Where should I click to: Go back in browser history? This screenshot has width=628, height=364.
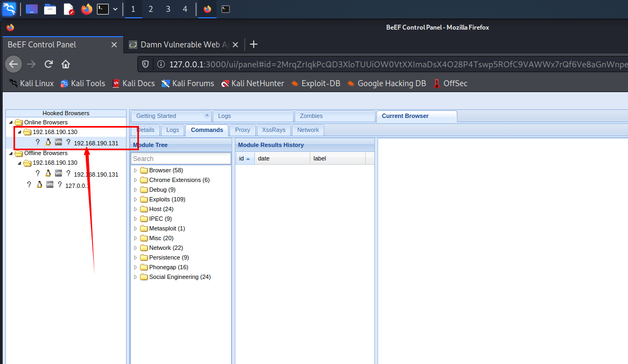[13, 64]
